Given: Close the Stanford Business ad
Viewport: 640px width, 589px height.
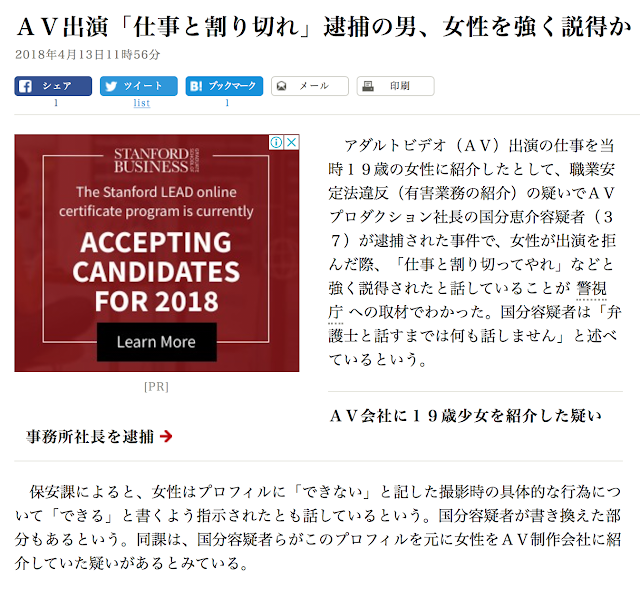Looking at the screenshot, I should [291, 142].
